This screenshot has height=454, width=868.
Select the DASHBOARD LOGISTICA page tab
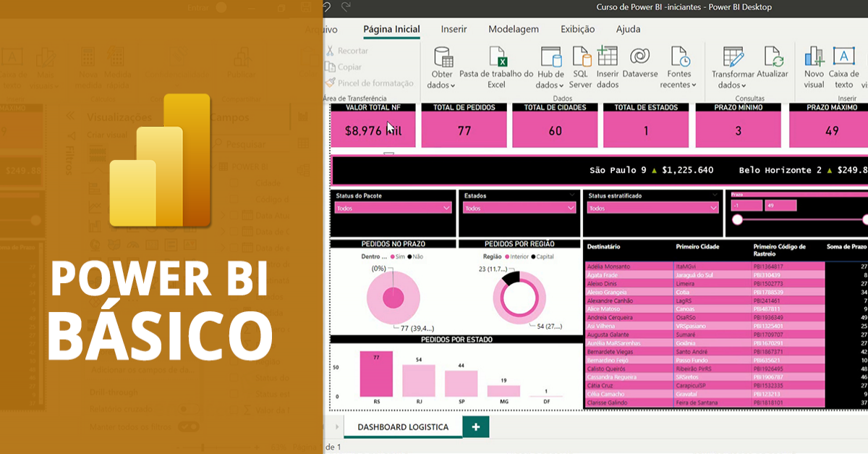click(403, 426)
